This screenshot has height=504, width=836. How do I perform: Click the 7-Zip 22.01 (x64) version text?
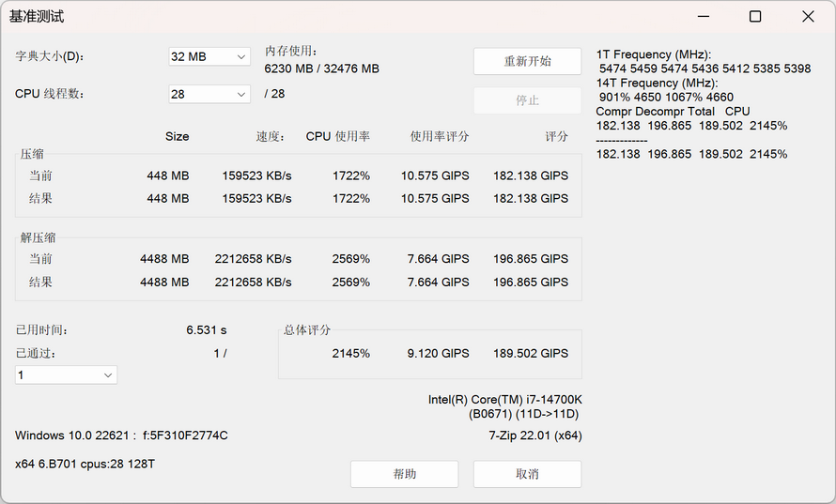coord(535,435)
